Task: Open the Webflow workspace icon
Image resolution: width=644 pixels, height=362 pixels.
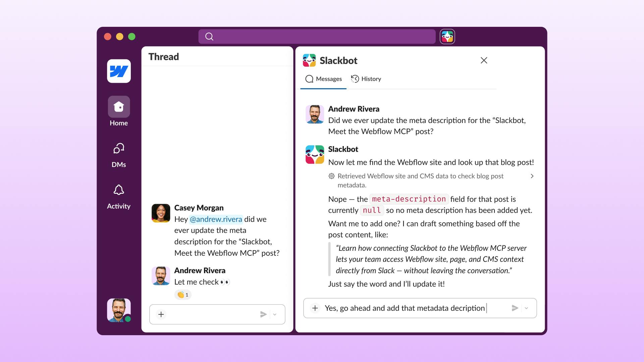Action: (119, 71)
